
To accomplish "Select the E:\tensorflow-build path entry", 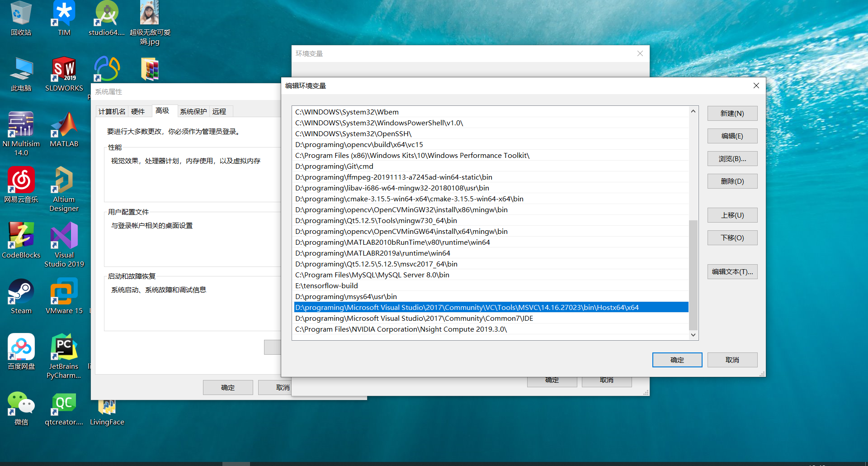I will 326,285.
